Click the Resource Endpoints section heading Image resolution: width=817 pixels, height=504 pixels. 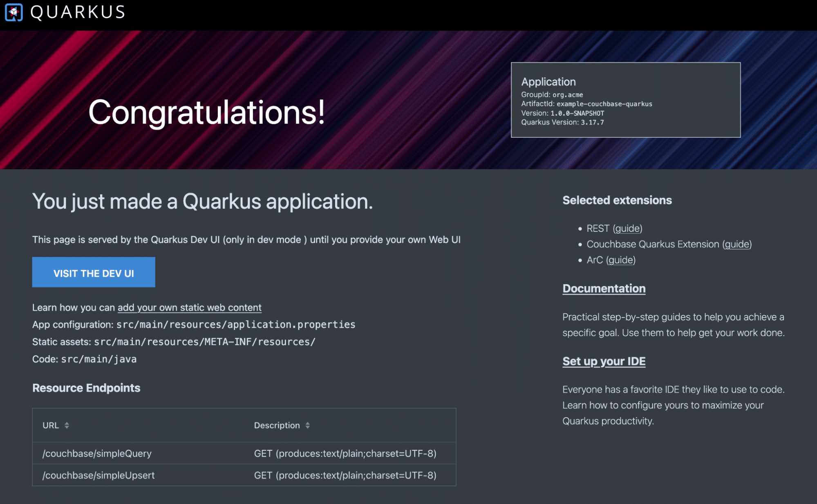(x=86, y=388)
